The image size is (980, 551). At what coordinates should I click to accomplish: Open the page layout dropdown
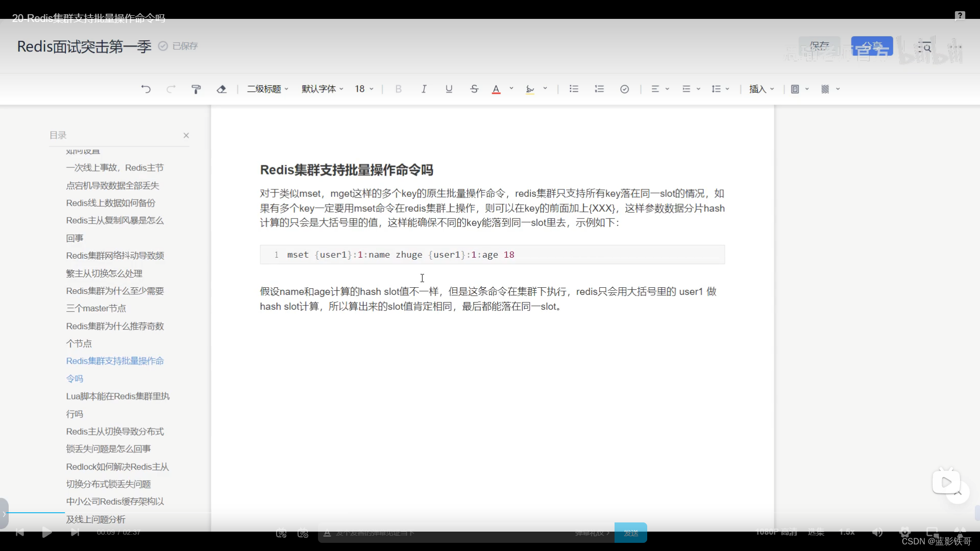[x=800, y=89]
